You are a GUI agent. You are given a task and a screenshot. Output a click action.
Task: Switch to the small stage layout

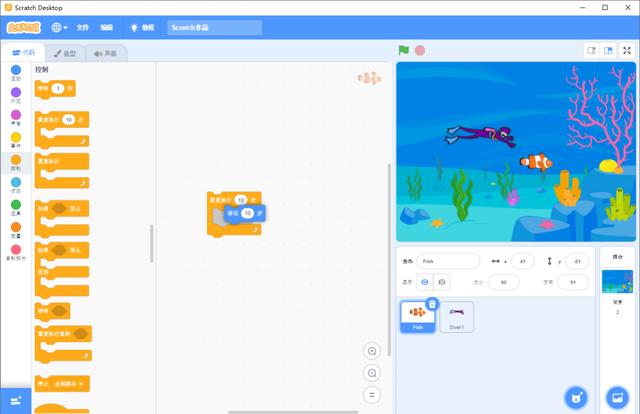click(x=591, y=50)
